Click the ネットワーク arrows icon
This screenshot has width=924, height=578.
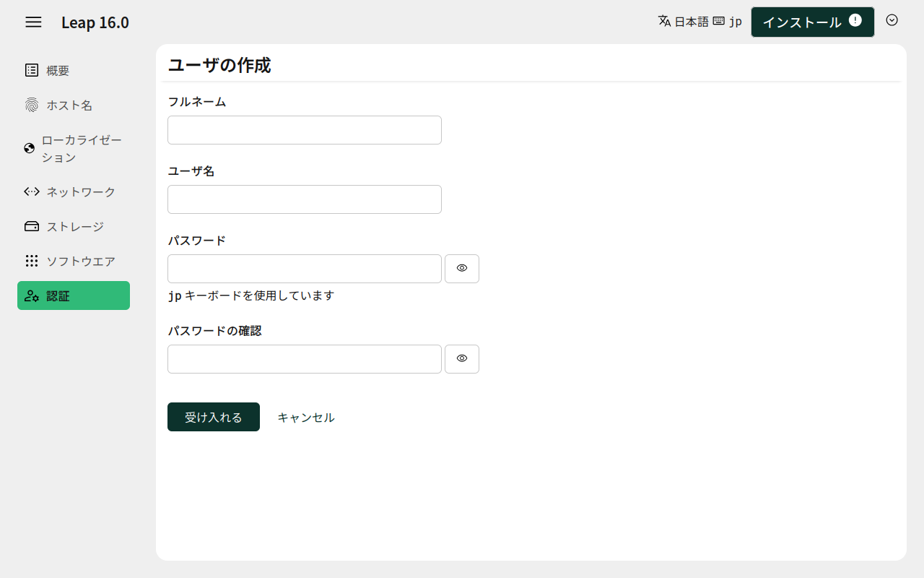point(32,191)
